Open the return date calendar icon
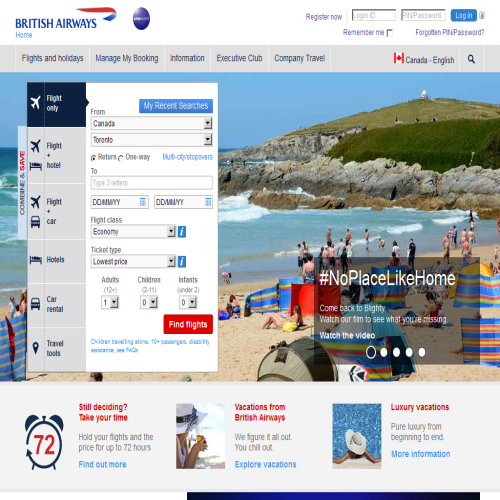 point(208,202)
